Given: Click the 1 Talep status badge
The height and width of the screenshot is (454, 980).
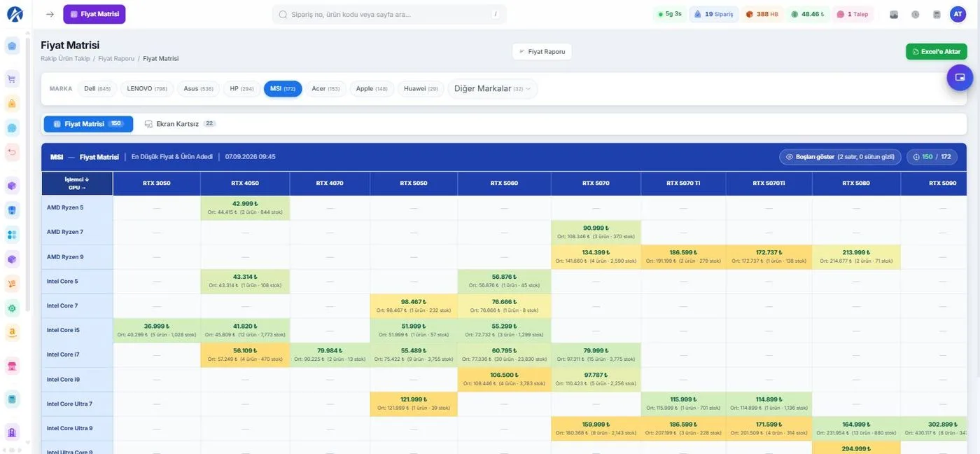Looking at the screenshot, I should 853,14.
